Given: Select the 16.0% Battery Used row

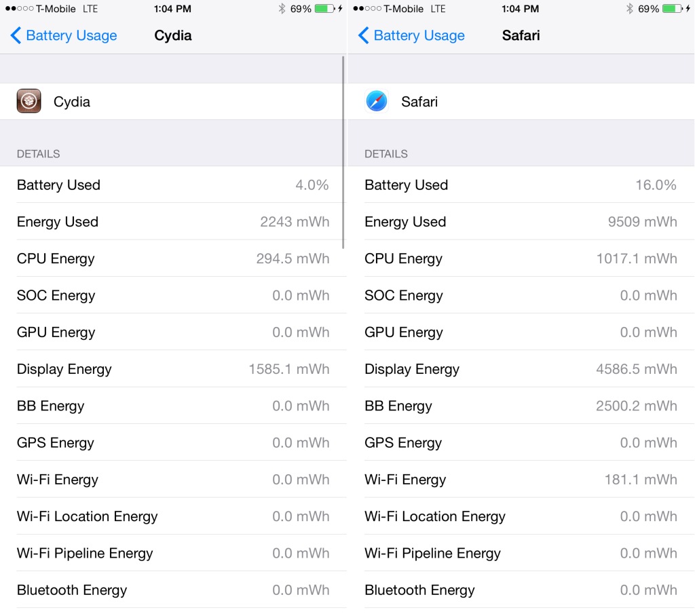Looking at the screenshot, I should pos(521,185).
